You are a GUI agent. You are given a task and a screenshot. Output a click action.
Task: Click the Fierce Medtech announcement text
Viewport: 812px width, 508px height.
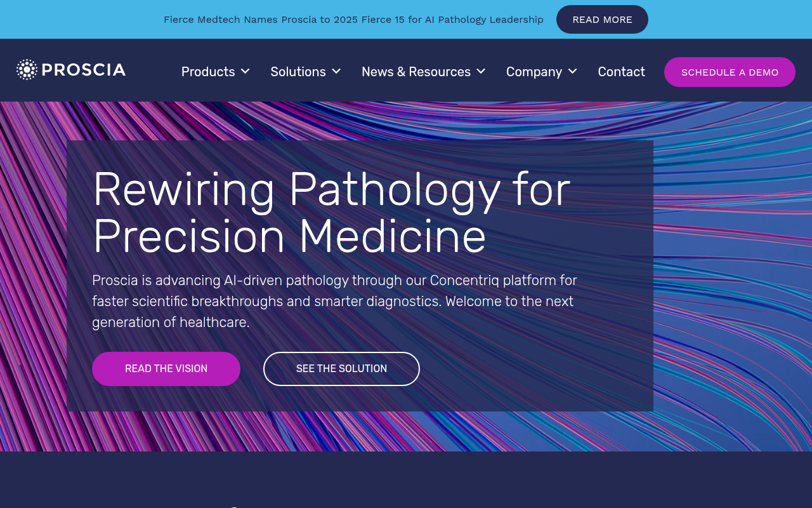(x=353, y=19)
